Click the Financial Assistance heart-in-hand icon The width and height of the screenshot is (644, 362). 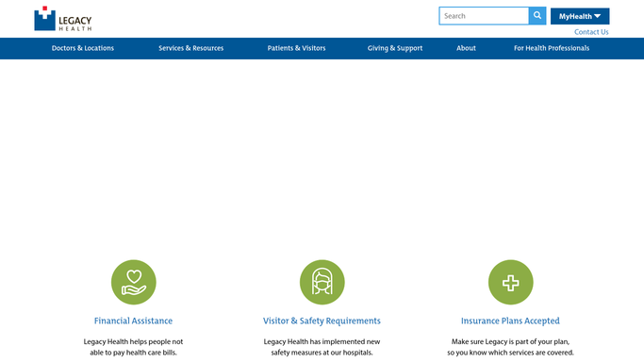click(x=134, y=282)
